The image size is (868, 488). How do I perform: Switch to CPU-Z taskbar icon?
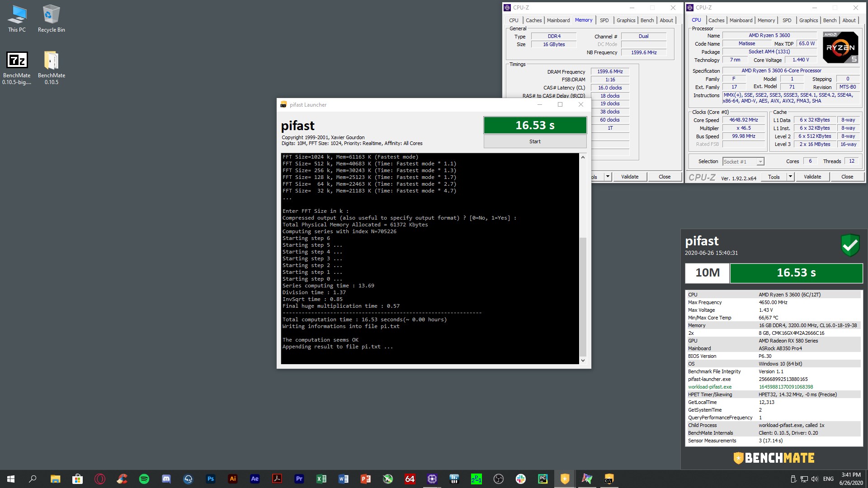coord(432,479)
